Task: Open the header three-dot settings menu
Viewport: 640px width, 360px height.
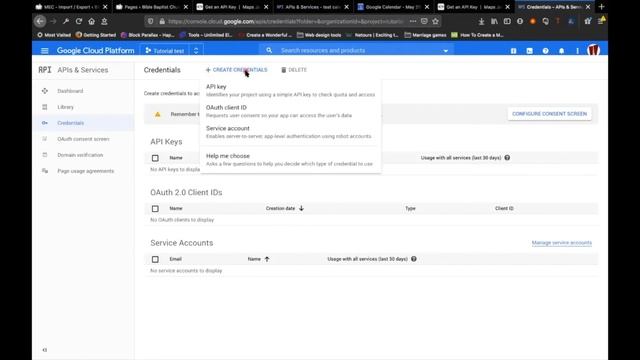Action: [577, 51]
